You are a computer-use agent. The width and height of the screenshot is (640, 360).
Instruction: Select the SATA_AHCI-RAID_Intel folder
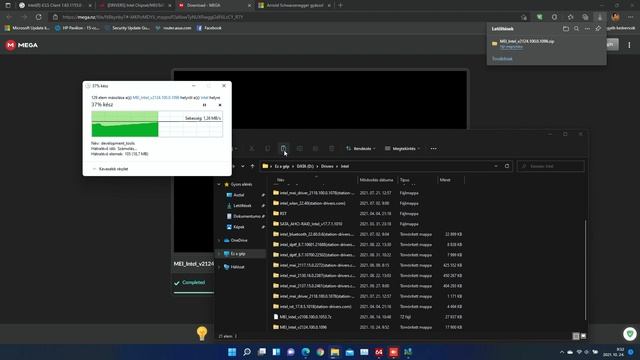[x=367, y=224]
